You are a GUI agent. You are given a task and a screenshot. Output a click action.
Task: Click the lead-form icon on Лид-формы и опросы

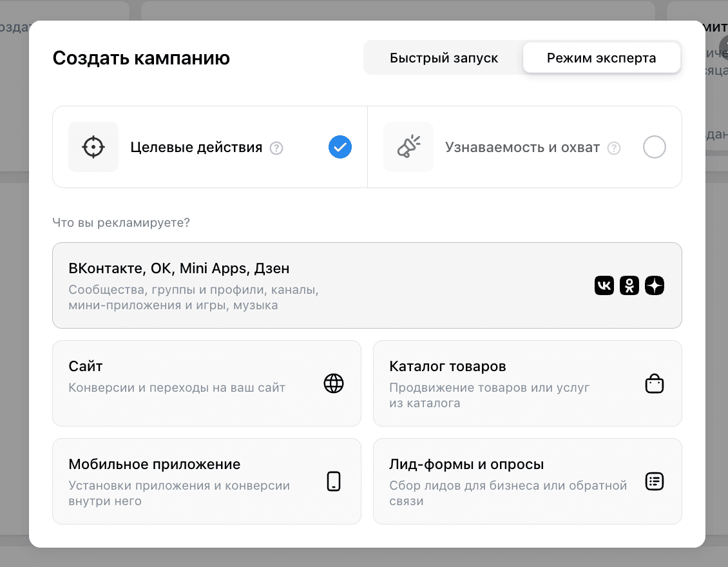point(654,481)
